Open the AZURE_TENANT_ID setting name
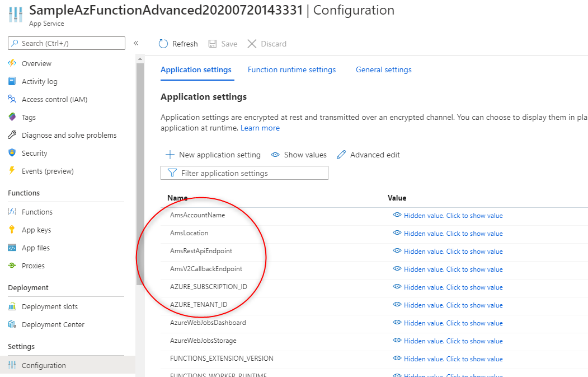Screen dimensions: 588x377 (199, 305)
